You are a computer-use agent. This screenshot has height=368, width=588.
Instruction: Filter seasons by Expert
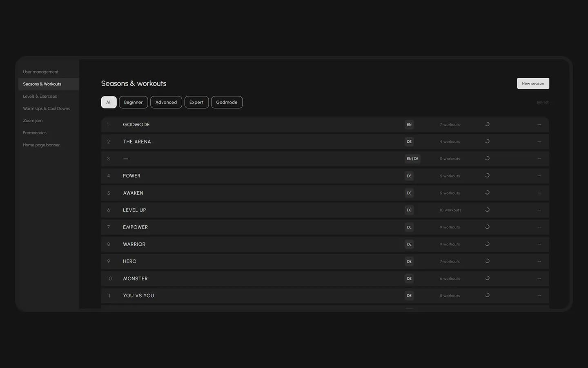click(196, 102)
